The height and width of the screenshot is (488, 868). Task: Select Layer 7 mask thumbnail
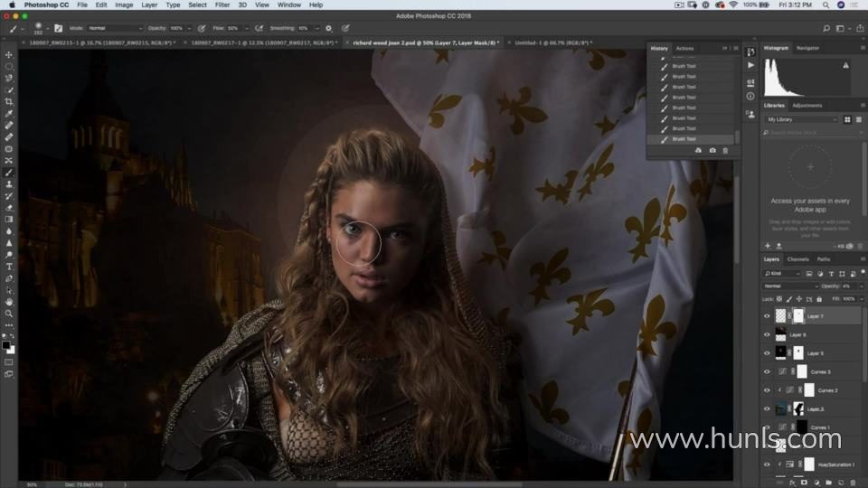(x=798, y=316)
